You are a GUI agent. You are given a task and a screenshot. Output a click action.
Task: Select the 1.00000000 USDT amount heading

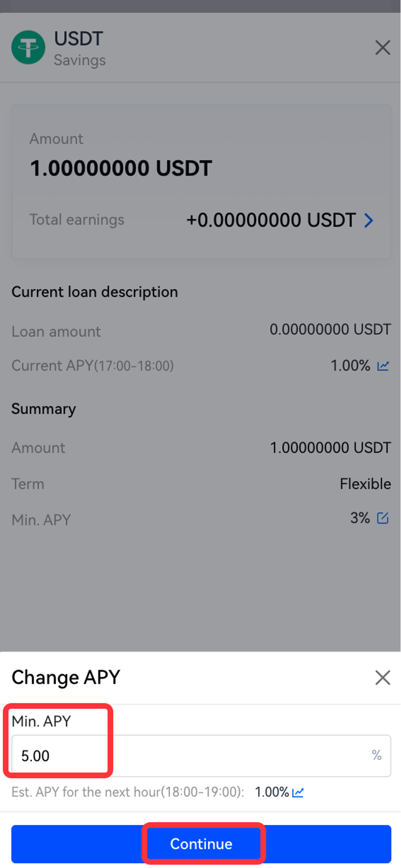121,168
